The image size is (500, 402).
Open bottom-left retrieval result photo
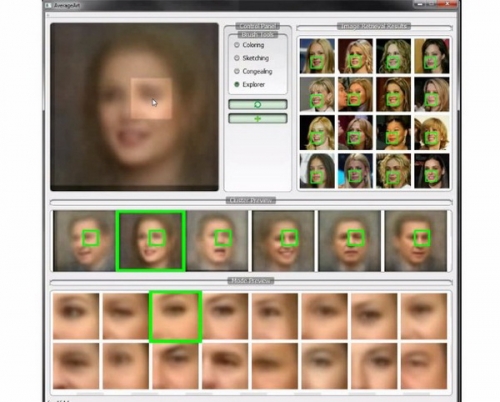click(x=317, y=171)
